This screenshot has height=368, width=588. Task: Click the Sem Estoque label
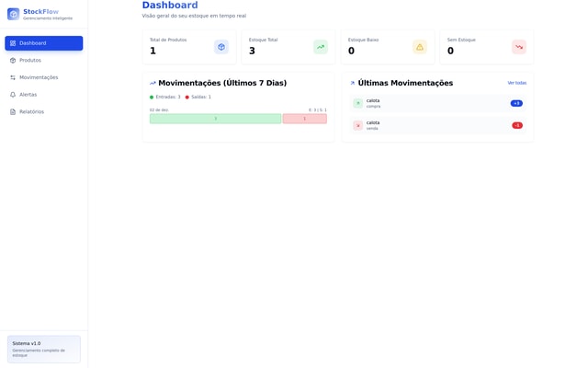[x=461, y=40]
